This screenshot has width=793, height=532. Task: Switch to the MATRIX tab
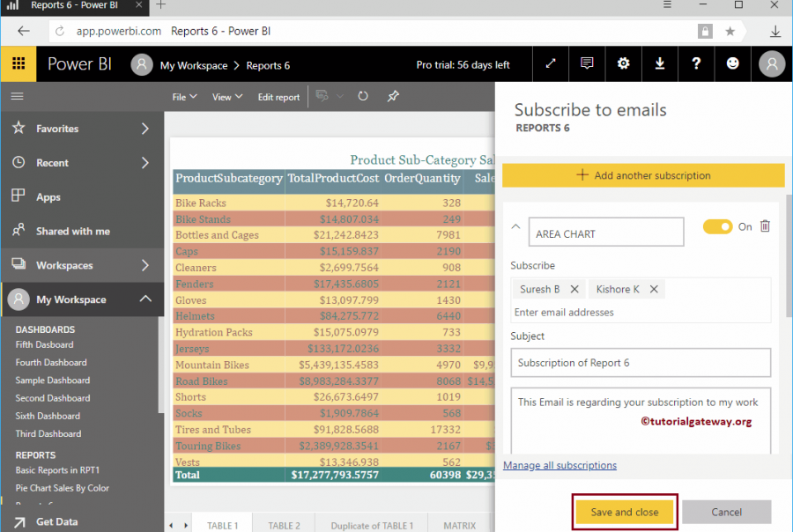point(461,524)
